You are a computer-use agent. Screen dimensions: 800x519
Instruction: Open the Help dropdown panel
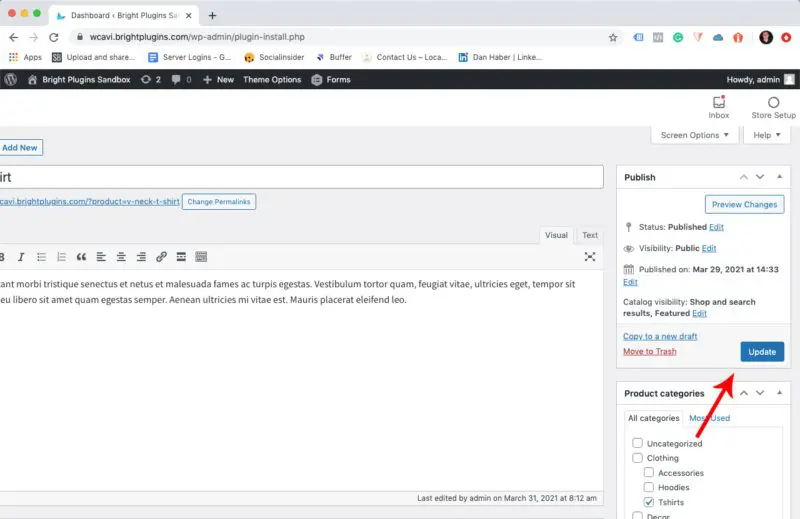(768, 135)
